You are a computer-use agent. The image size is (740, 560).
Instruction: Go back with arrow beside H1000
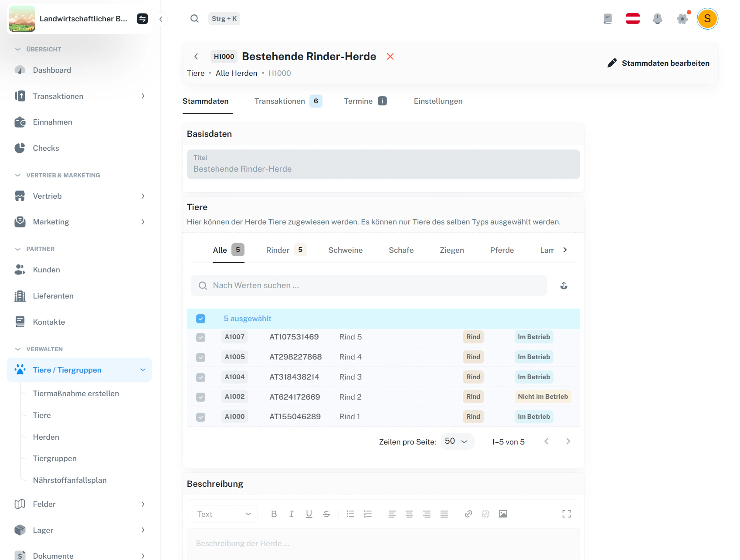point(196,56)
